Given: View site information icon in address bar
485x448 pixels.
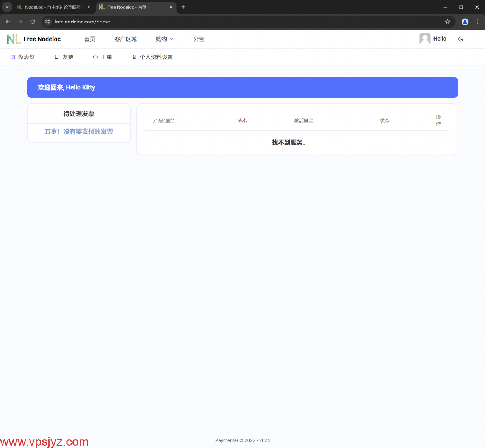Looking at the screenshot, I should [x=47, y=22].
